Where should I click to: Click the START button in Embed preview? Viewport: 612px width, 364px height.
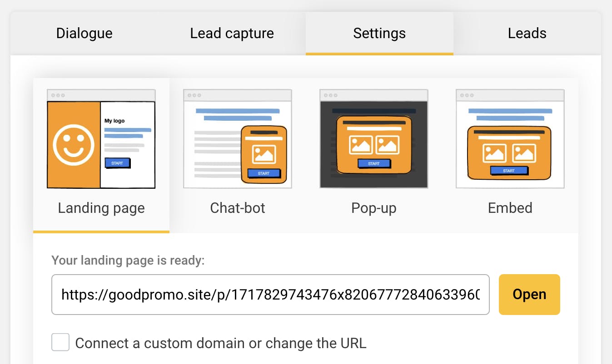[509, 171]
